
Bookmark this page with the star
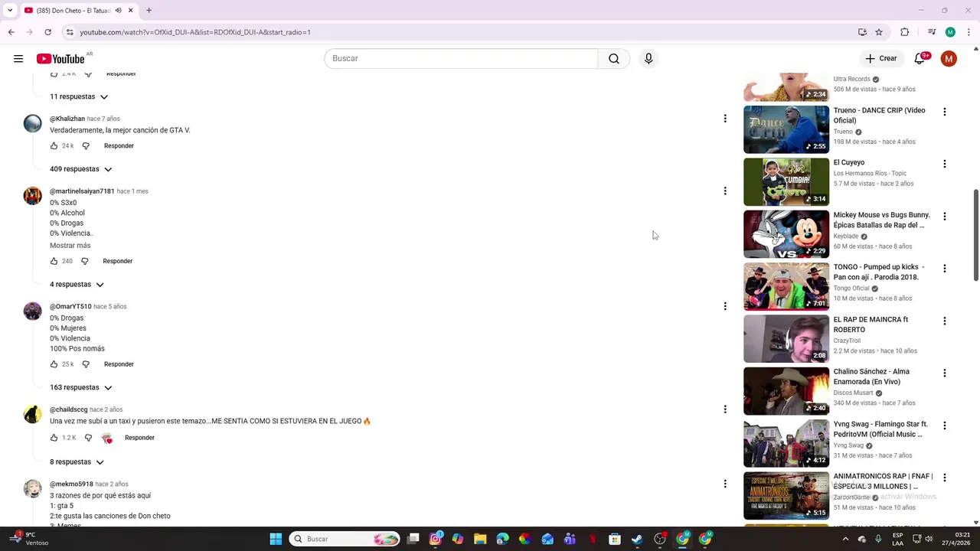click(x=879, y=32)
